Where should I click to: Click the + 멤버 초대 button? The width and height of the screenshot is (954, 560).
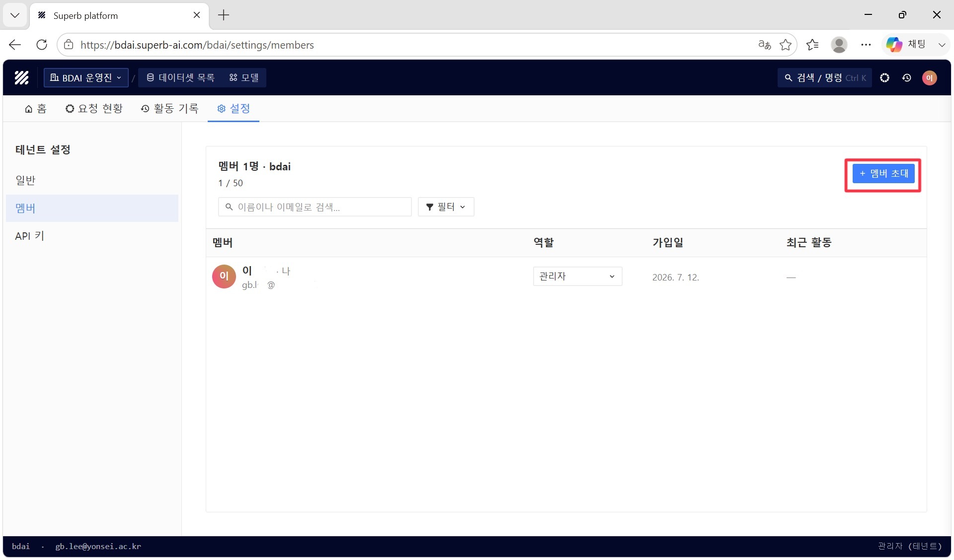(x=883, y=174)
